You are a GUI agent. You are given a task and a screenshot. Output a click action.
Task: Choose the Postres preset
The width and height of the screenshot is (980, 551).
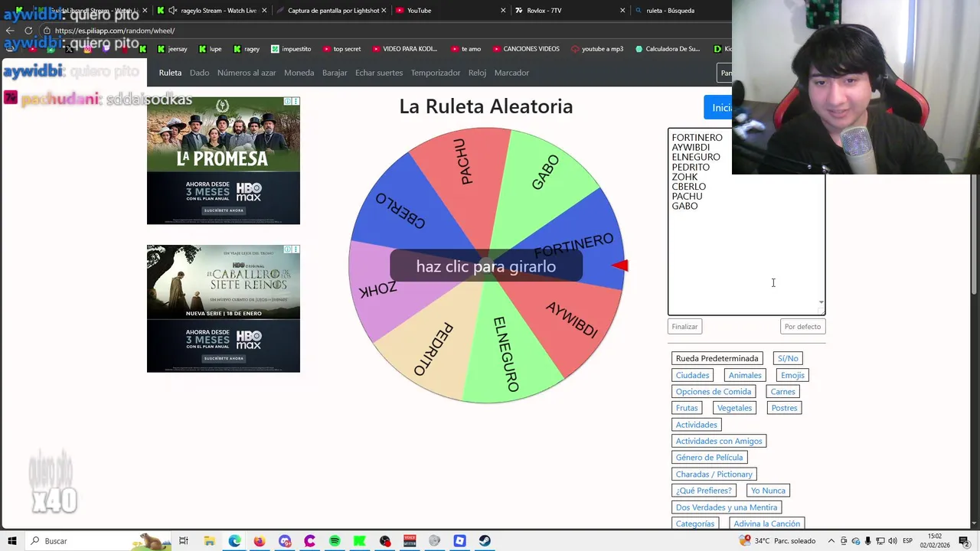(784, 408)
